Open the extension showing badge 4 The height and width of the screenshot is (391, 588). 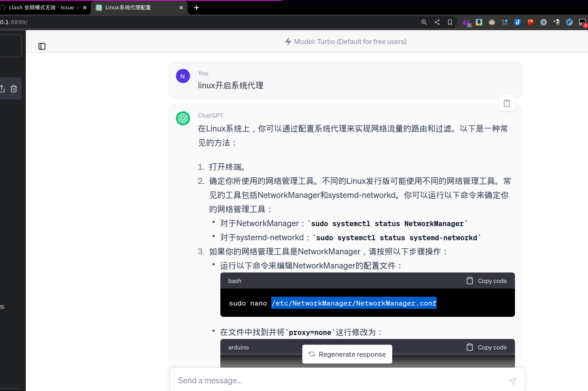(x=582, y=22)
